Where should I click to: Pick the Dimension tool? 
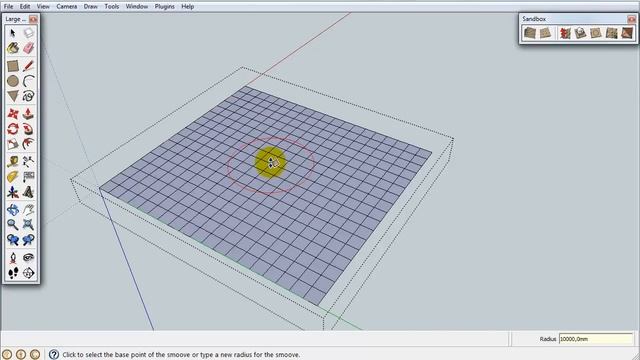(x=28, y=162)
